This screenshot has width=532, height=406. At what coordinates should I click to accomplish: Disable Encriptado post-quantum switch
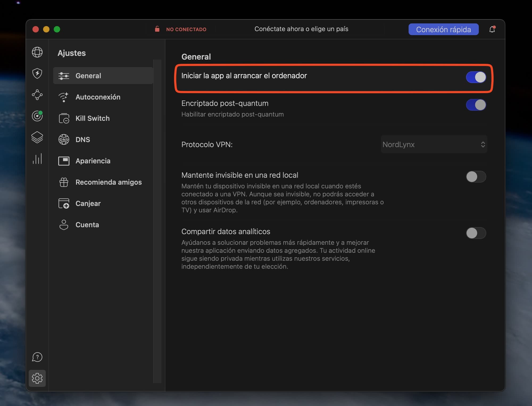pyautogui.click(x=476, y=105)
